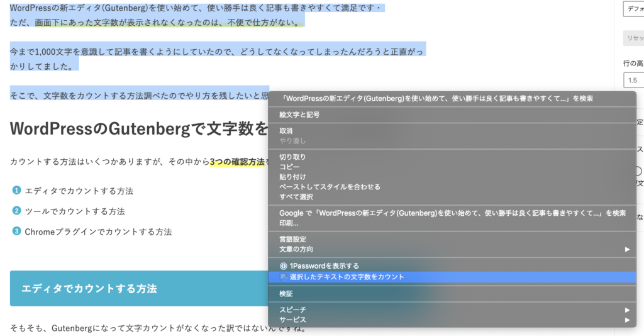
Task: Click highlighted text 3つの確認方法
Action: [237, 162]
